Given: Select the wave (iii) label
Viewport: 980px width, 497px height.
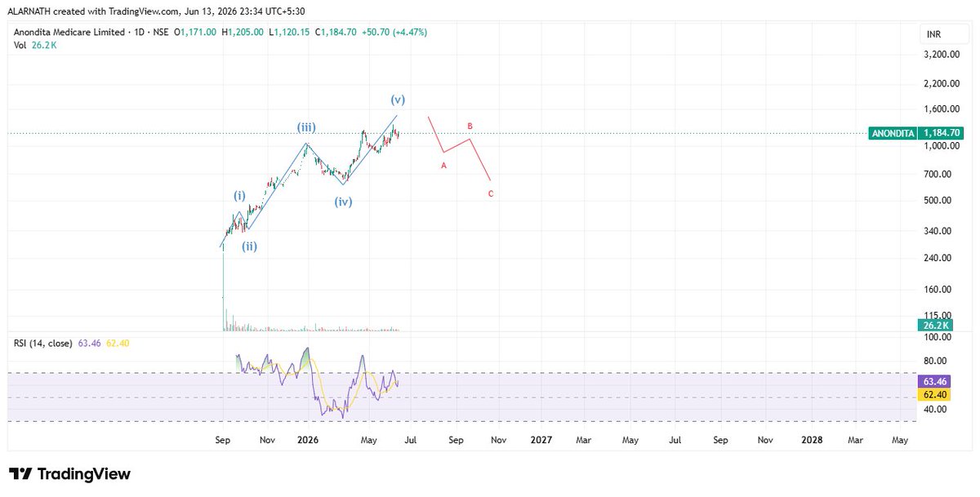Looking at the screenshot, I should pyautogui.click(x=306, y=127).
